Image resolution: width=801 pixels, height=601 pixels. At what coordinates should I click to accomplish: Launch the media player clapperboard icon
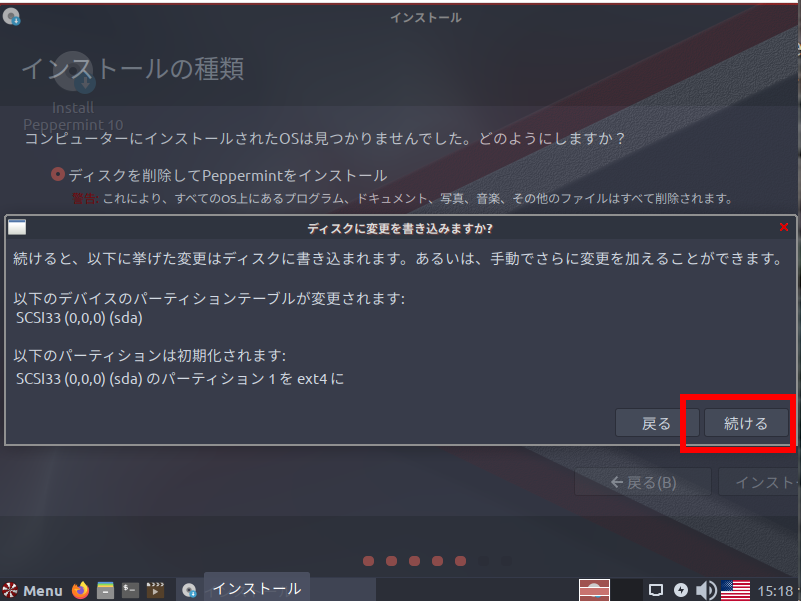155,590
